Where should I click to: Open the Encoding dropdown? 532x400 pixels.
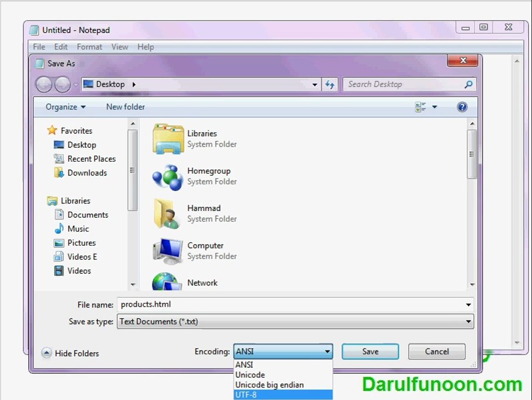pyautogui.click(x=283, y=352)
